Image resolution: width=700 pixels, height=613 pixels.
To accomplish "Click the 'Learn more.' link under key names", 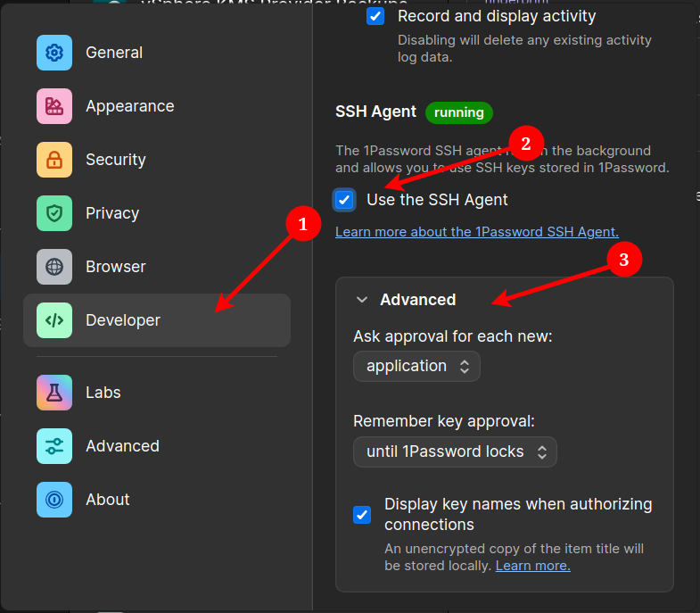I will pos(532,566).
